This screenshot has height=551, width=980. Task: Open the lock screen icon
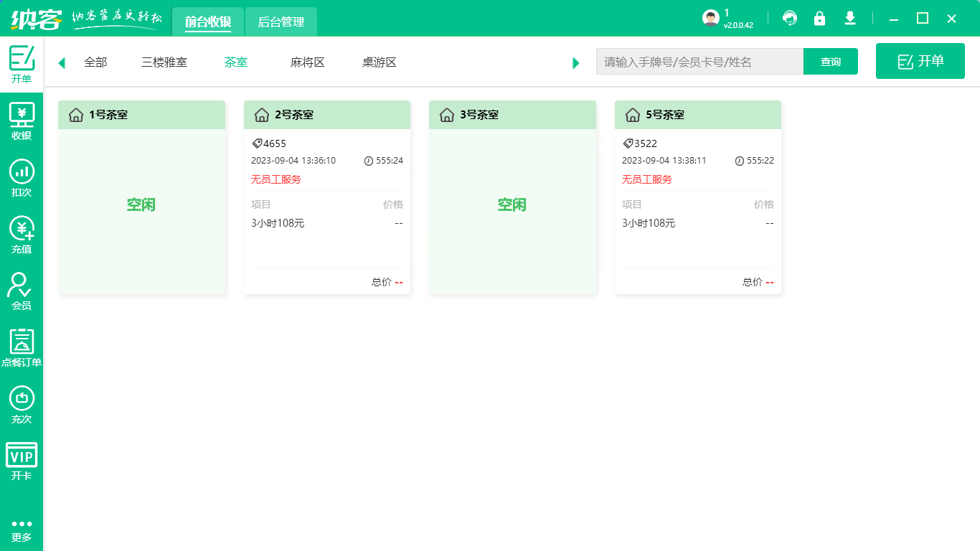tap(820, 18)
